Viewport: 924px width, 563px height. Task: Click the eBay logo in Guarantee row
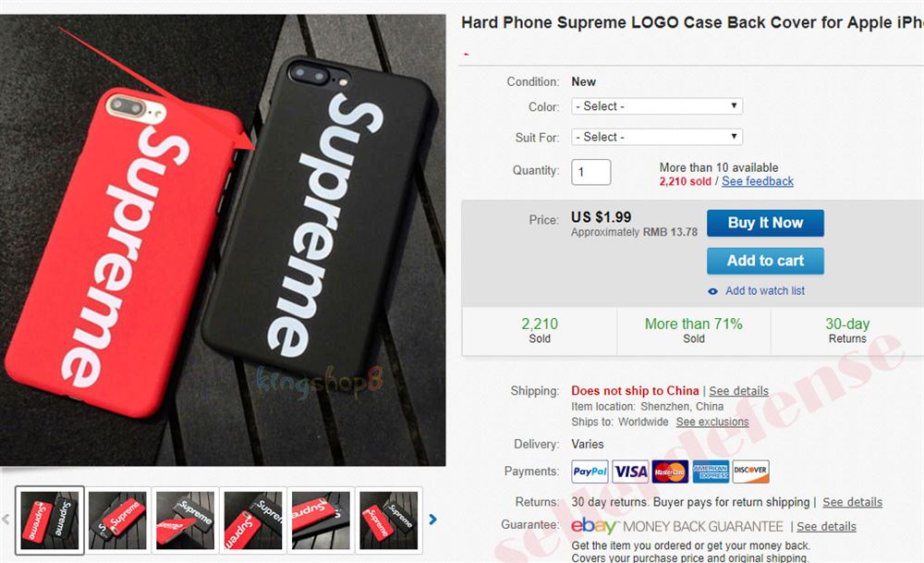pos(593,525)
